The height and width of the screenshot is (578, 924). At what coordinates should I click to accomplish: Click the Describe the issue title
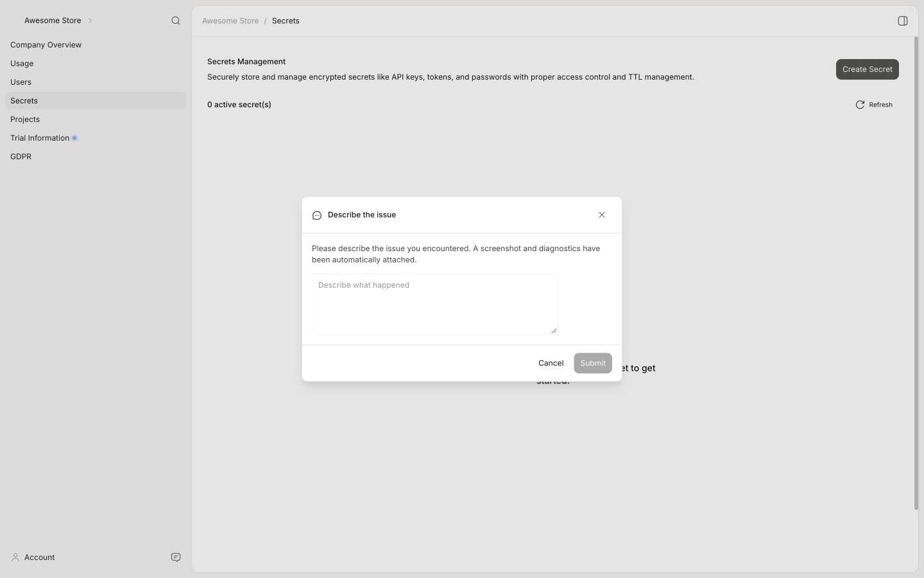[362, 215]
